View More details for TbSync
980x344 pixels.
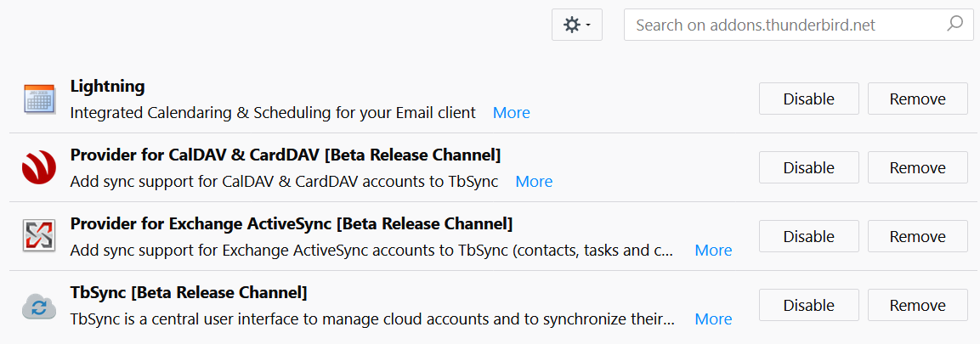coord(713,319)
